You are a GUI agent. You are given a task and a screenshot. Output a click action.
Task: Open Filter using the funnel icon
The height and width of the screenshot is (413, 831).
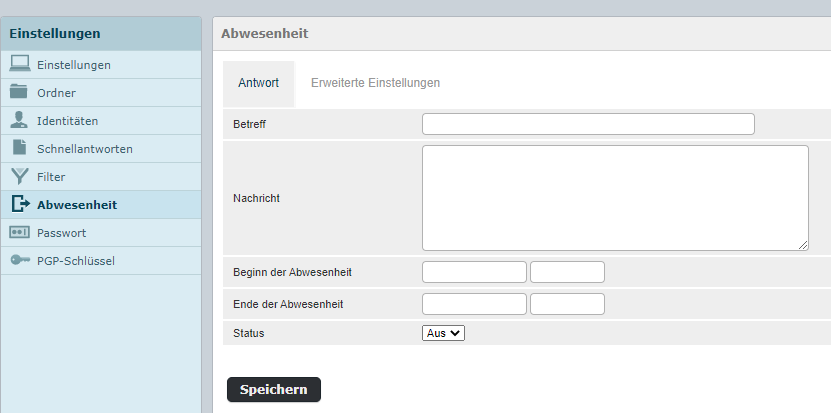point(20,176)
